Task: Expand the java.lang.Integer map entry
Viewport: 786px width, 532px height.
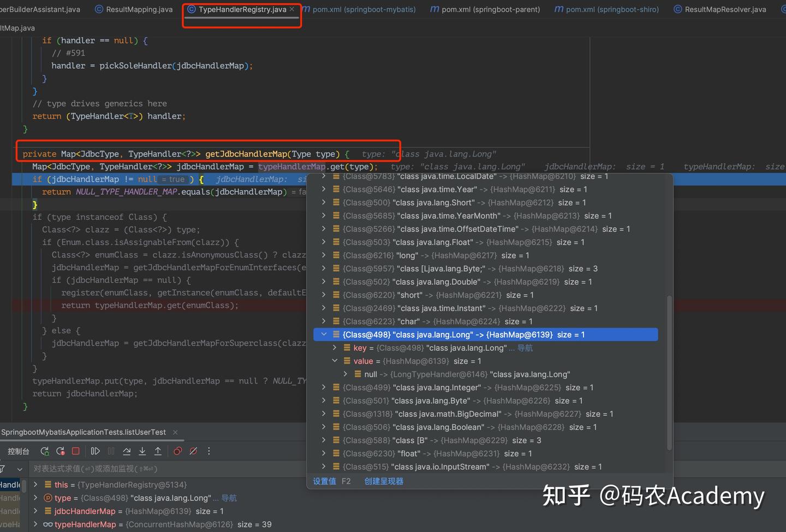Action: pos(324,387)
